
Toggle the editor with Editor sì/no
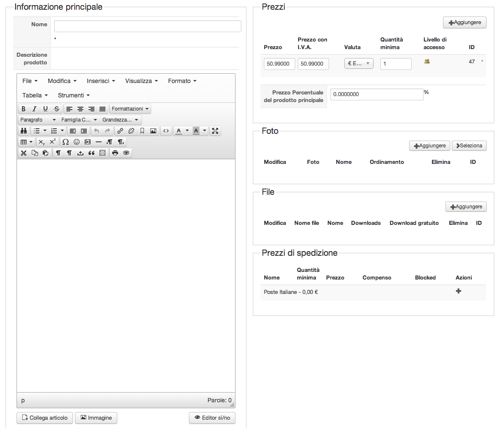[212, 418]
